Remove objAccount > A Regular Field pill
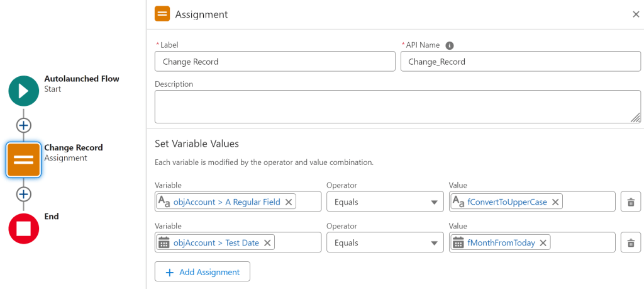The image size is (644, 289). [x=289, y=202]
